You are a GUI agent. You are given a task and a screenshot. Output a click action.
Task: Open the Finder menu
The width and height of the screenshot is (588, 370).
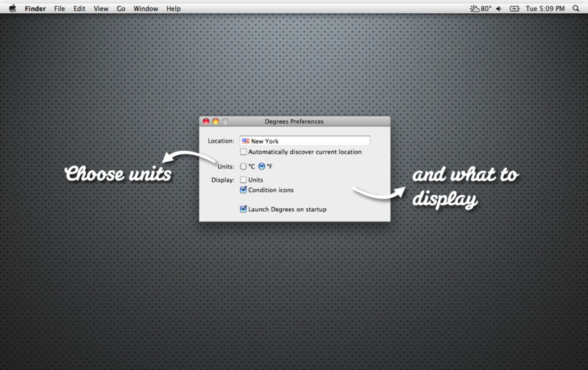[35, 8]
